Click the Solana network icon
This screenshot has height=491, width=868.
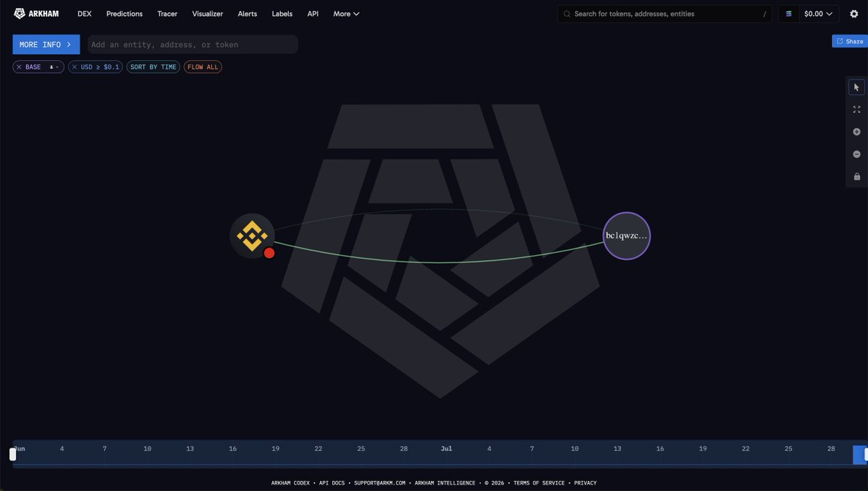click(788, 14)
